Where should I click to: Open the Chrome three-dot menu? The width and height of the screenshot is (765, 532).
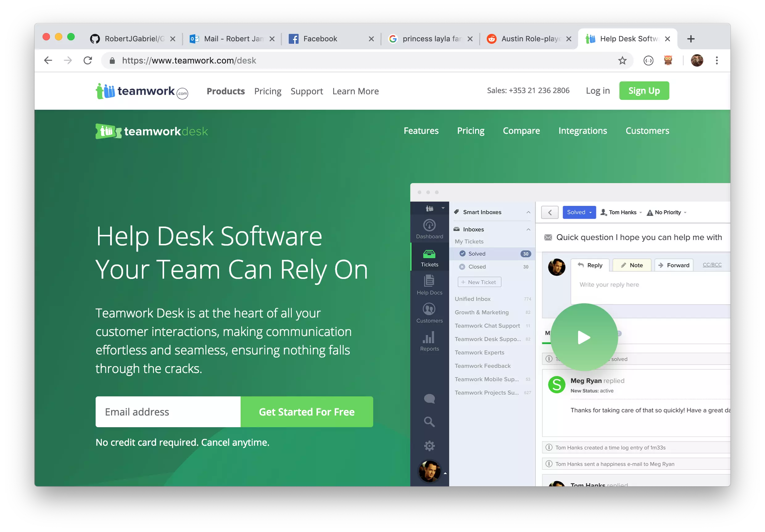(717, 60)
